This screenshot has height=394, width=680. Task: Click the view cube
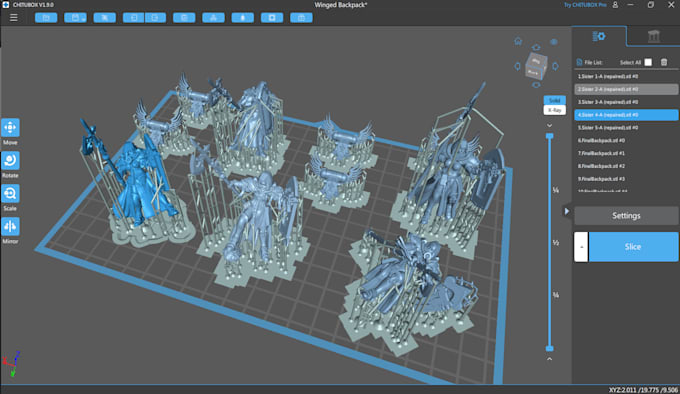point(536,66)
